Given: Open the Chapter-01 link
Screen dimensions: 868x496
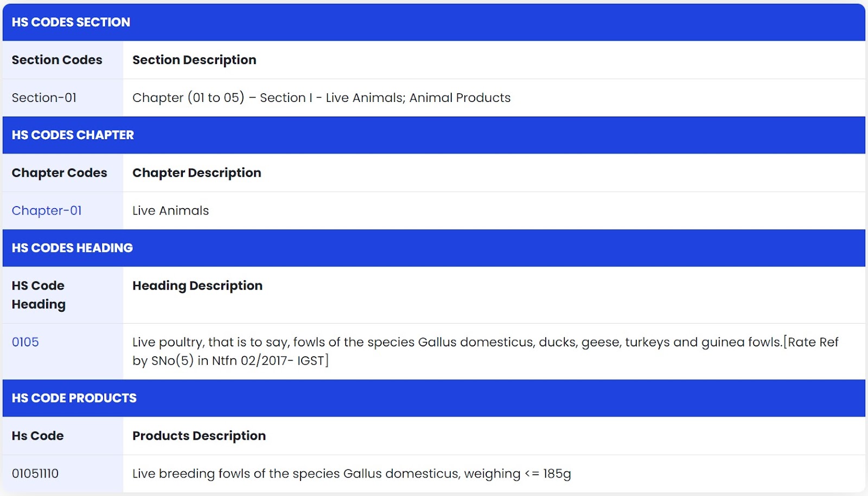Looking at the screenshot, I should click(47, 210).
